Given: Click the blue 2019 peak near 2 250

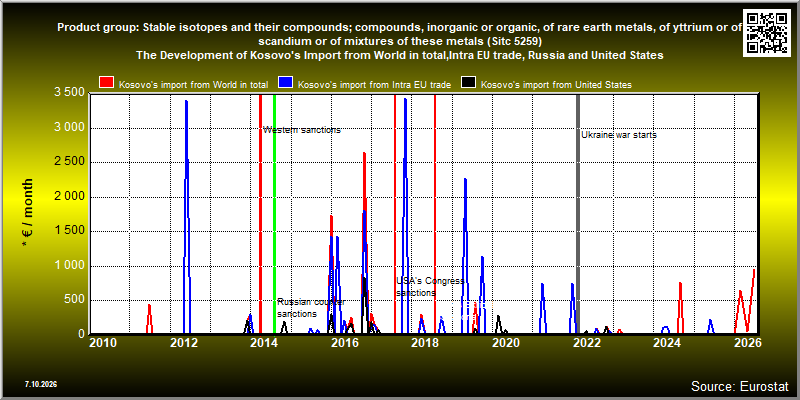Looking at the screenshot, I should 465,180.
